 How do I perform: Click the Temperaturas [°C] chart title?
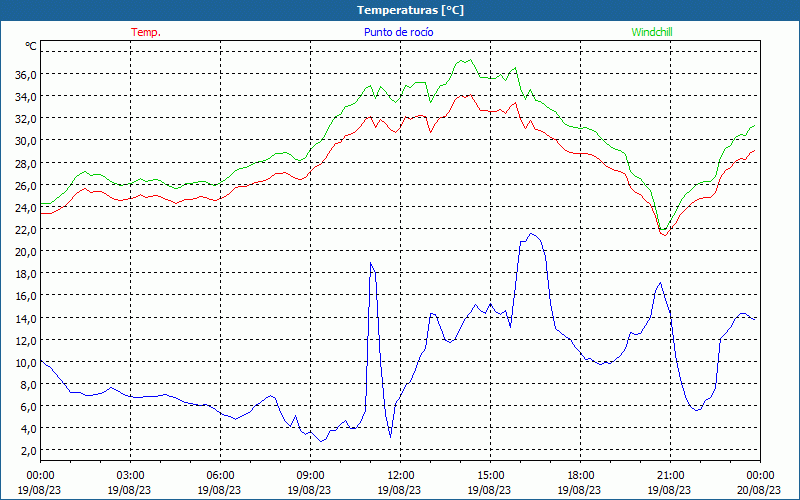(410, 10)
